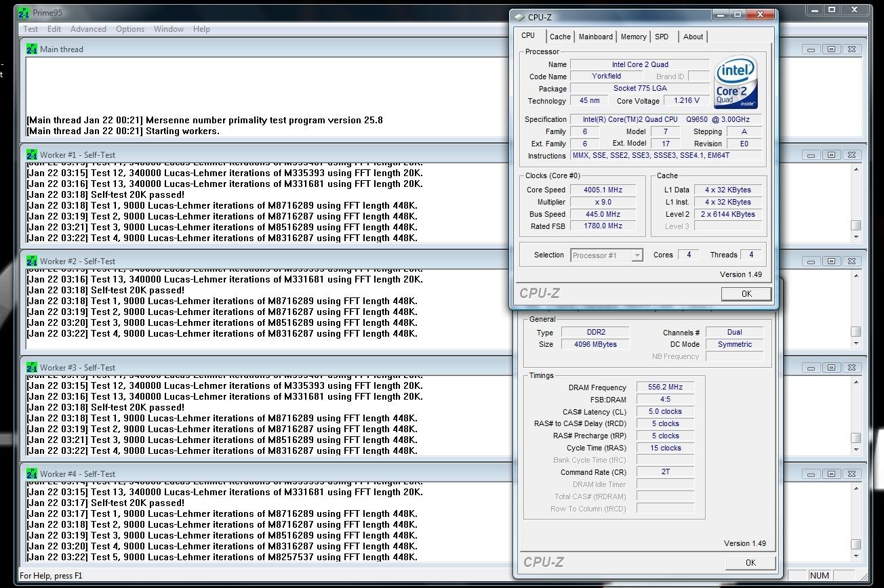The height and width of the screenshot is (588, 884).
Task: Click the Rated FSB 1780.0 MHz value
Action: [x=603, y=226]
